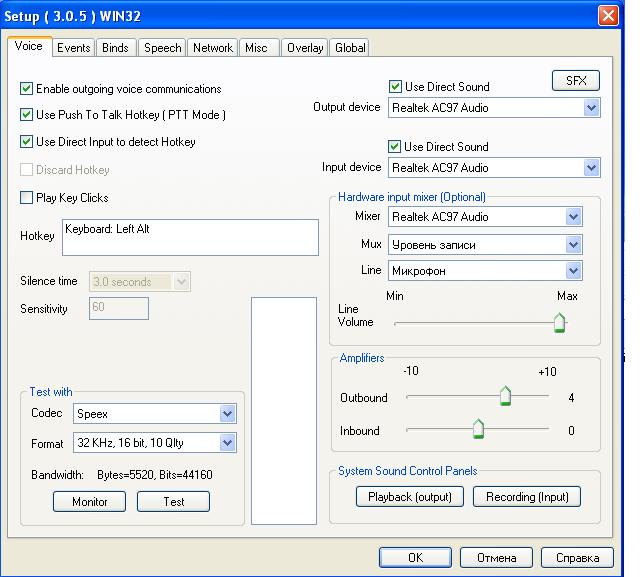The image size is (640, 577).
Task: Open the Input device dropdown
Action: 494,168
